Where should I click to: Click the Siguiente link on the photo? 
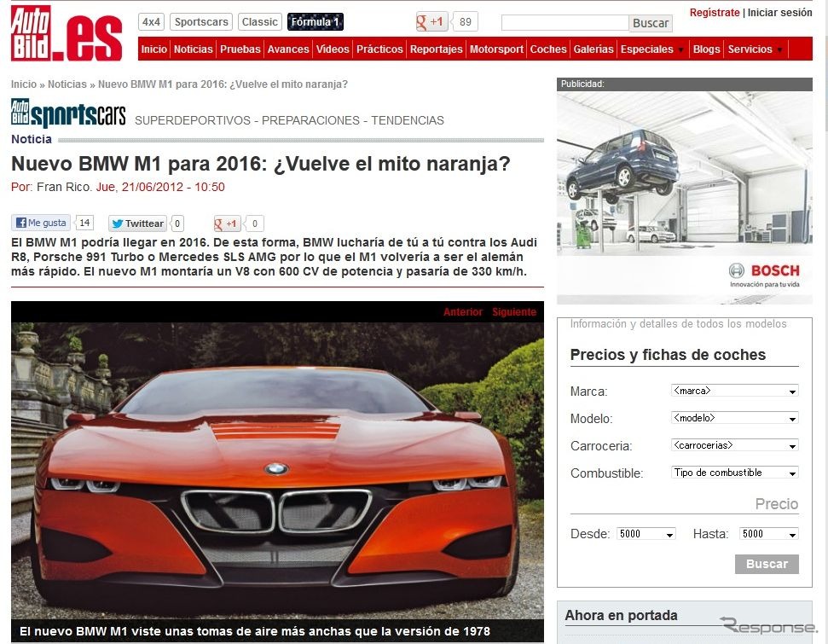click(x=513, y=312)
